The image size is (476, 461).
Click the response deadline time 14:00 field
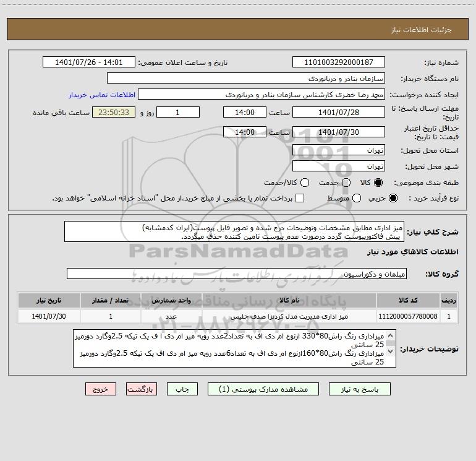245,112
